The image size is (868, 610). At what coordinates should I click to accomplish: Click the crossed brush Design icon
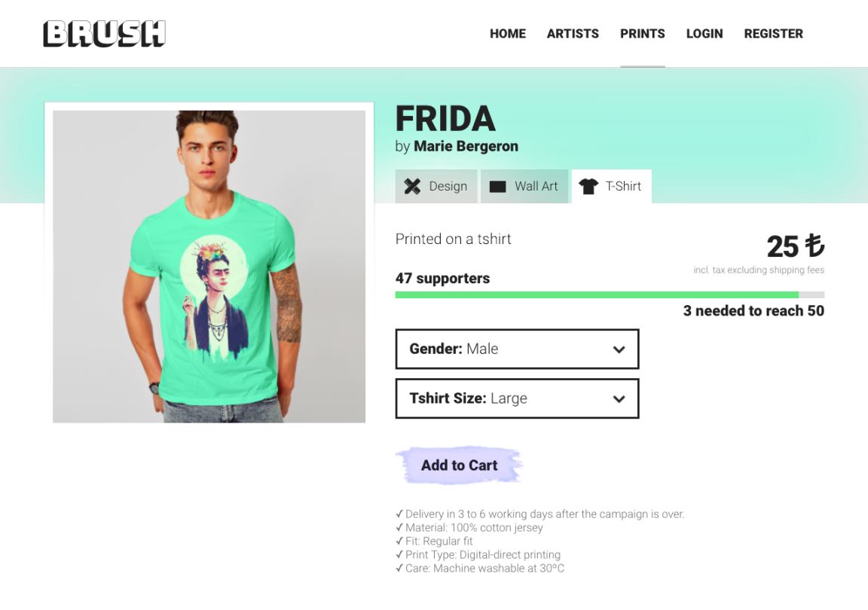(412, 187)
